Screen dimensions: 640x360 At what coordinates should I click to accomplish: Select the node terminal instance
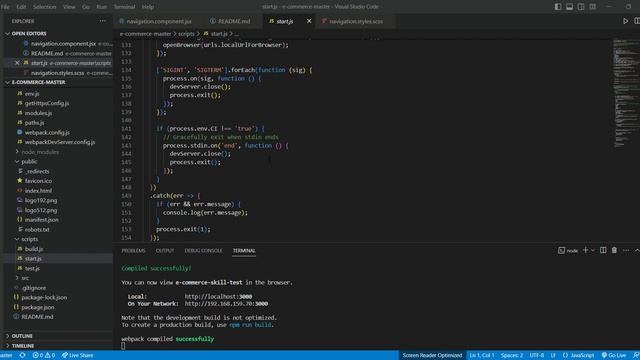[x=568, y=251]
